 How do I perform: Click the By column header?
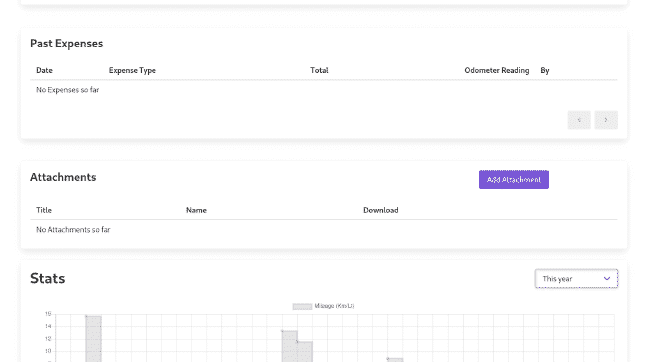point(545,70)
